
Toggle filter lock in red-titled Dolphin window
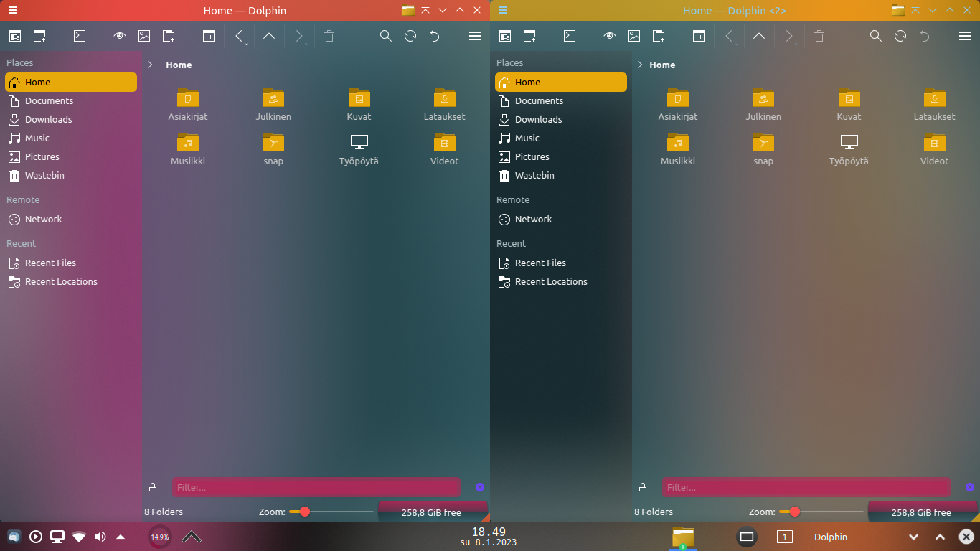click(153, 488)
